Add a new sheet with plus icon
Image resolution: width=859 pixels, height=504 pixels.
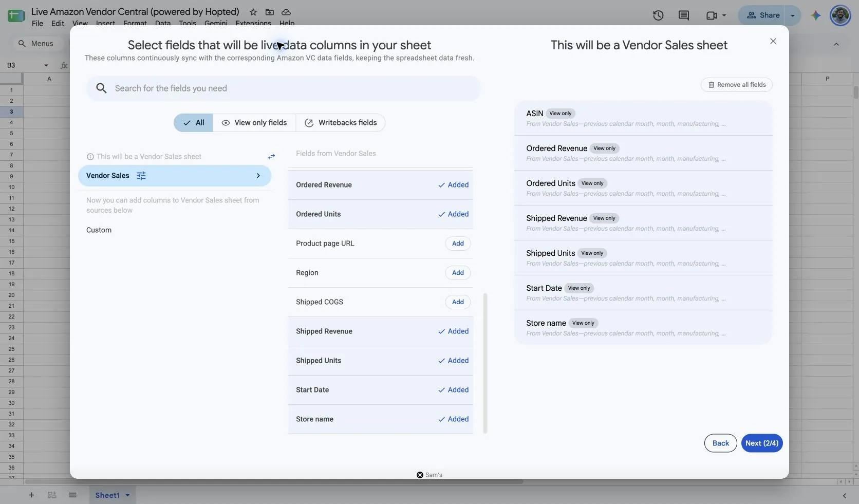click(31, 495)
